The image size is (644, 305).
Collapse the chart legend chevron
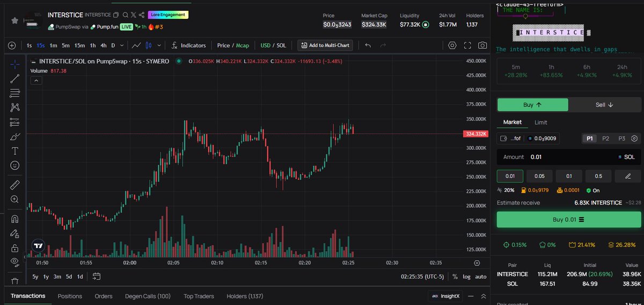click(35, 81)
